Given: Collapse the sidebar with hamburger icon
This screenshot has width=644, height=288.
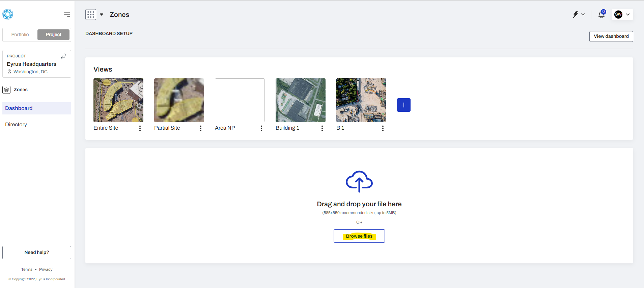Looking at the screenshot, I should tap(67, 14).
